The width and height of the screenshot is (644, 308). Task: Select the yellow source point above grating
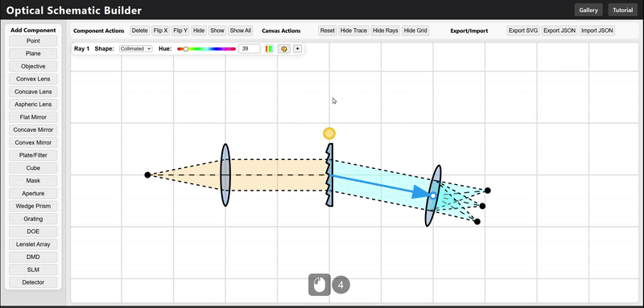pos(329,133)
